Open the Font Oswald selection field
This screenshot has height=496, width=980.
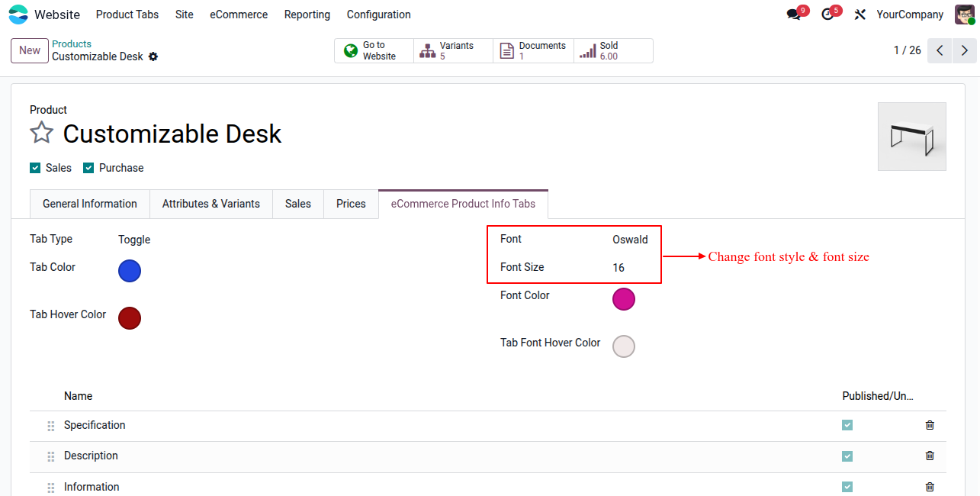tap(630, 240)
